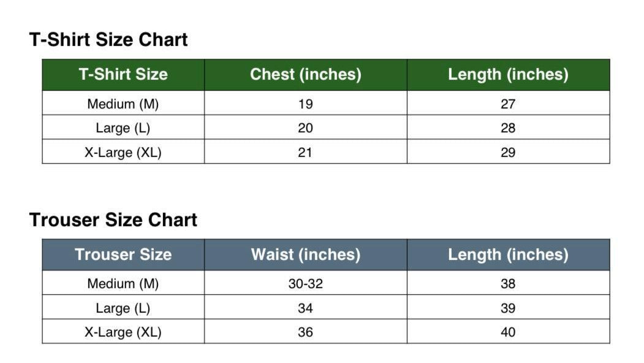Select the Trouser Size column header
This screenshot has height=363, width=644.
pos(123,254)
